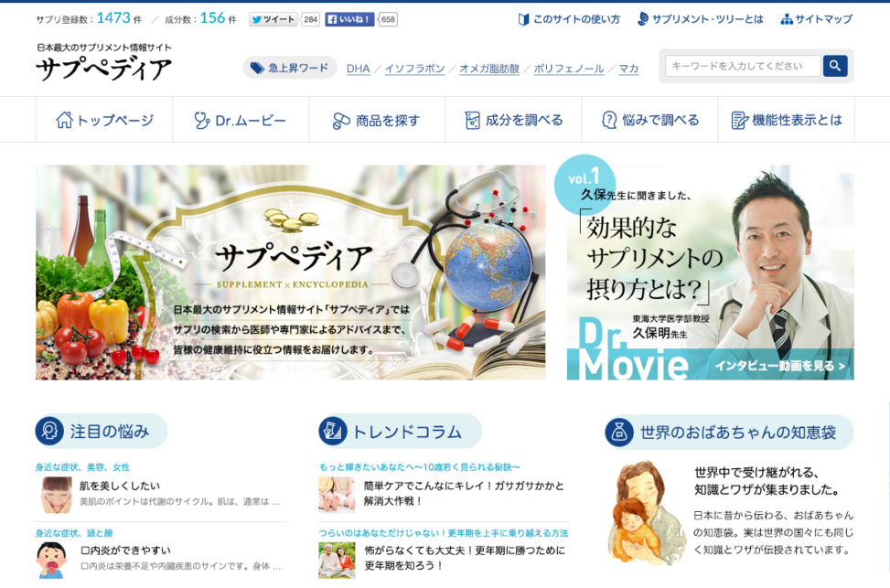
Task: Click the house icon for トップページ
Action: pyautogui.click(x=64, y=120)
